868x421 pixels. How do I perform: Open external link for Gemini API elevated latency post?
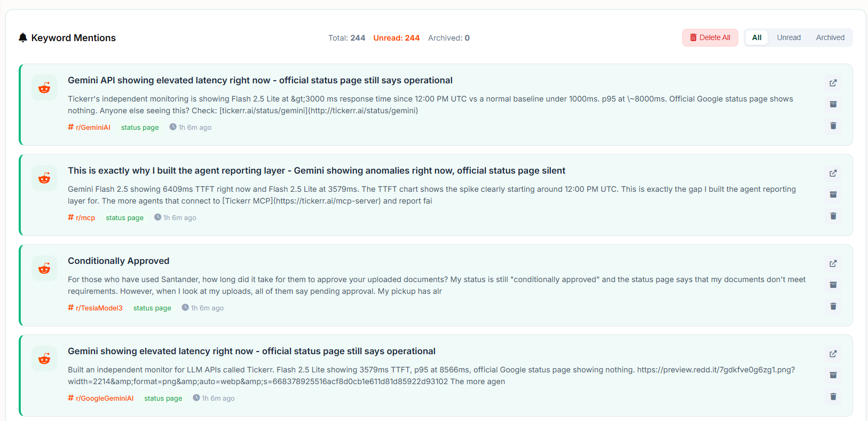pyautogui.click(x=833, y=83)
